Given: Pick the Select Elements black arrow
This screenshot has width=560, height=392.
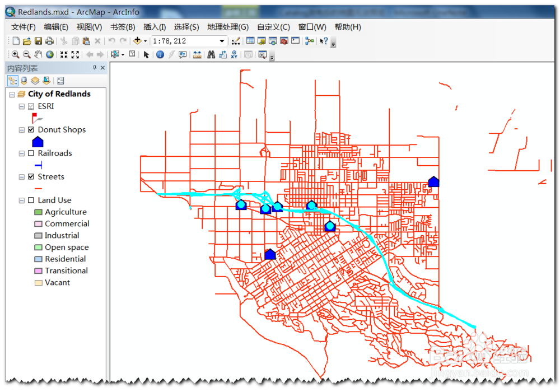Looking at the screenshot, I should tap(146, 55).
